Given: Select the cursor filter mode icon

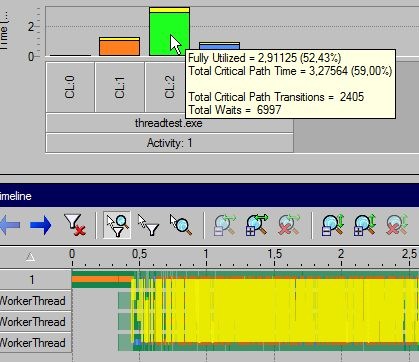Looking at the screenshot, I should click(x=148, y=225).
